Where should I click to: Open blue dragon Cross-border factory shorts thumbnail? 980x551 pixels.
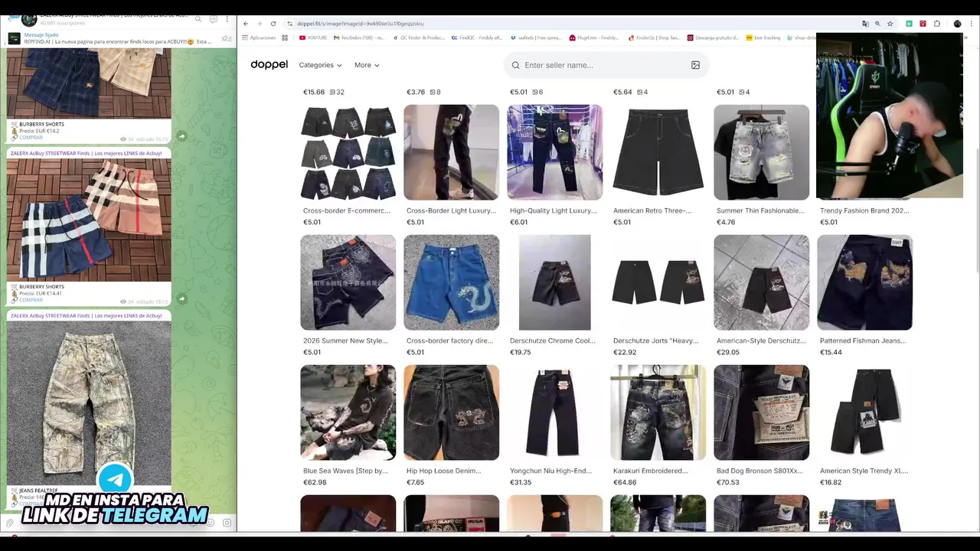(452, 282)
